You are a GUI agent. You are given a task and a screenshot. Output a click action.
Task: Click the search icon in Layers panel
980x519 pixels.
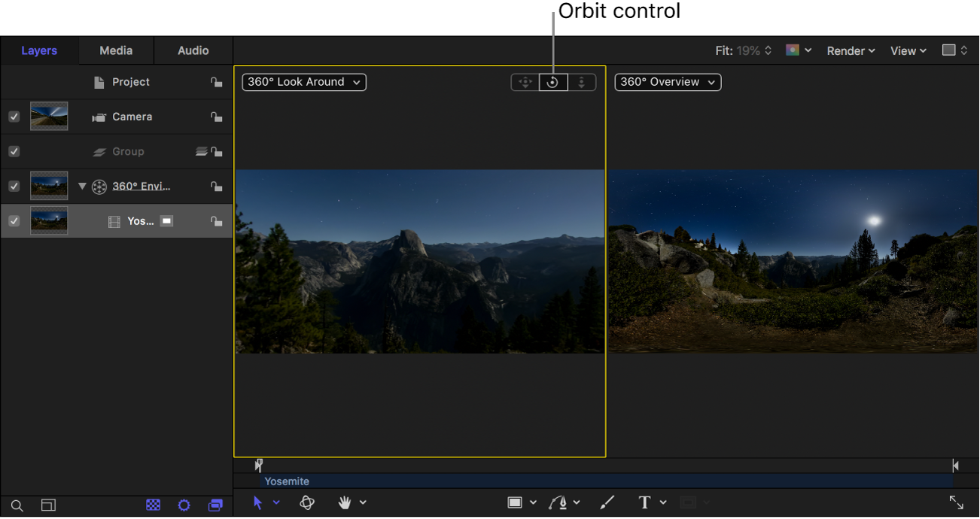(x=17, y=505)
